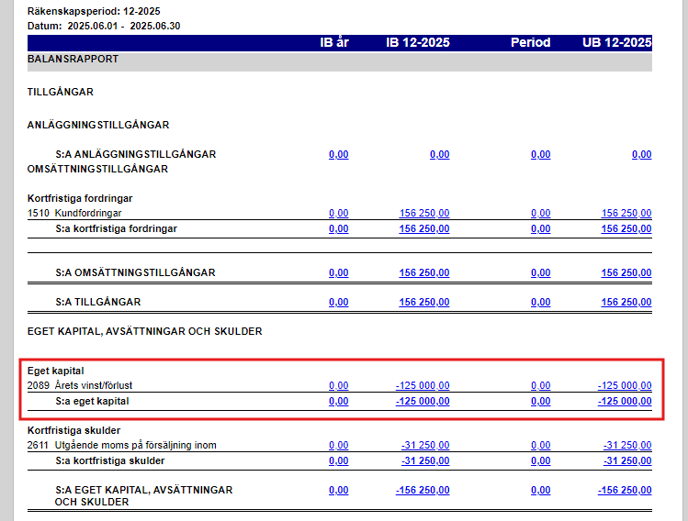Viewport: 688px width, 521px height.
Task: Open IB 12-2025 value for S:A ANLÄGGNINGSTILLGÅNGAR
Action: pos(440,155)
